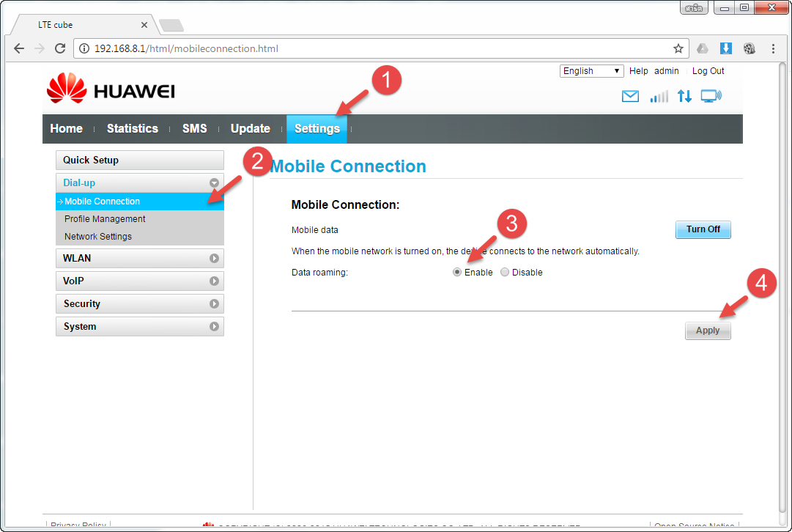Switch to the Statistics tab
The width and height of the screenshot is (792, 532).
(x=132, y=129)
